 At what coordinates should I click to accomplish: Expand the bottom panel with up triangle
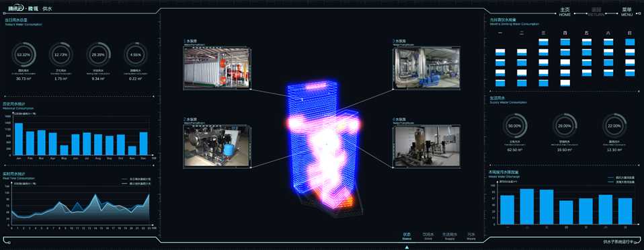(x=407, y=247)
